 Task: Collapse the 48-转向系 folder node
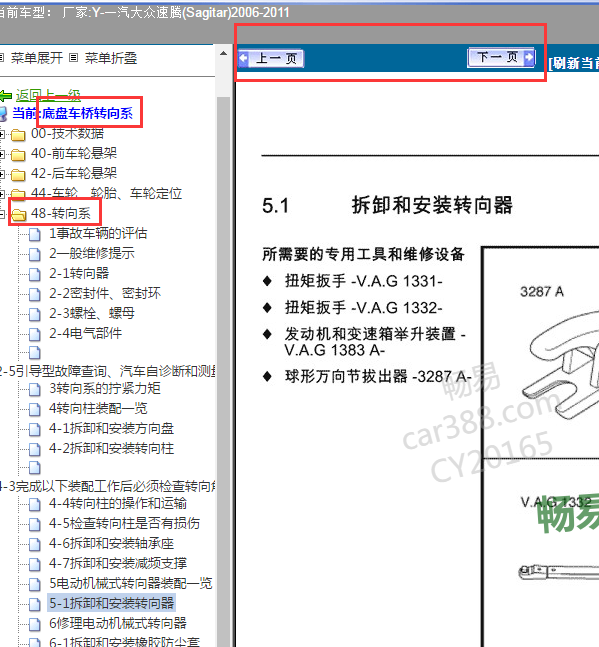click(2, 213)
